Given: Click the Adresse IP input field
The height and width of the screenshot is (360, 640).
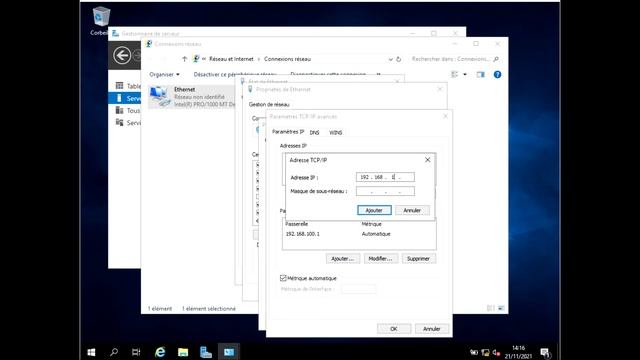Looking at the screenshot, I should pyautogui.click(x=385, y=177).
